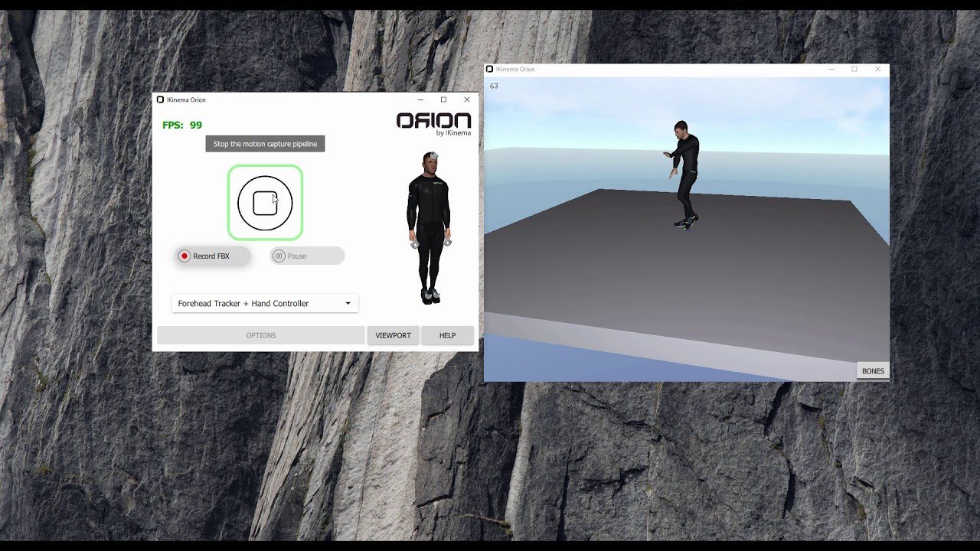The width and height of the screenshot is (980, 551).
Task: Click the Stop the motion capture pipeline tooltip
Action: (x=265, y=143)
